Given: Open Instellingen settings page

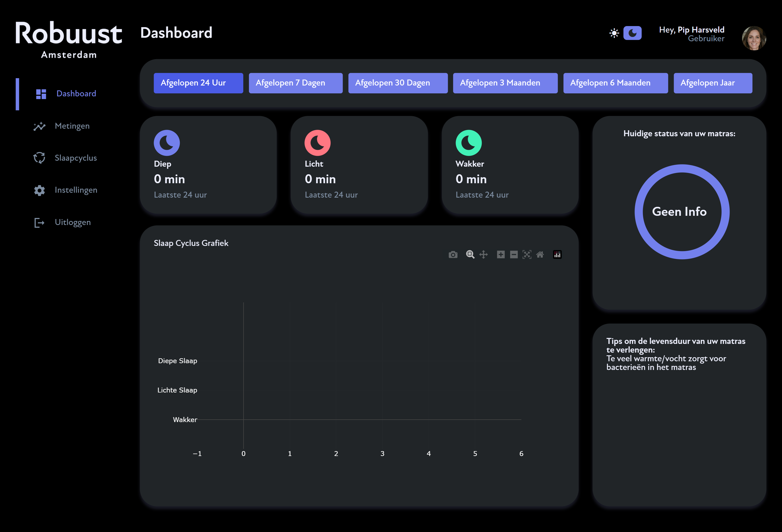Looking at the screenshot, I should (x=76, y=190).
